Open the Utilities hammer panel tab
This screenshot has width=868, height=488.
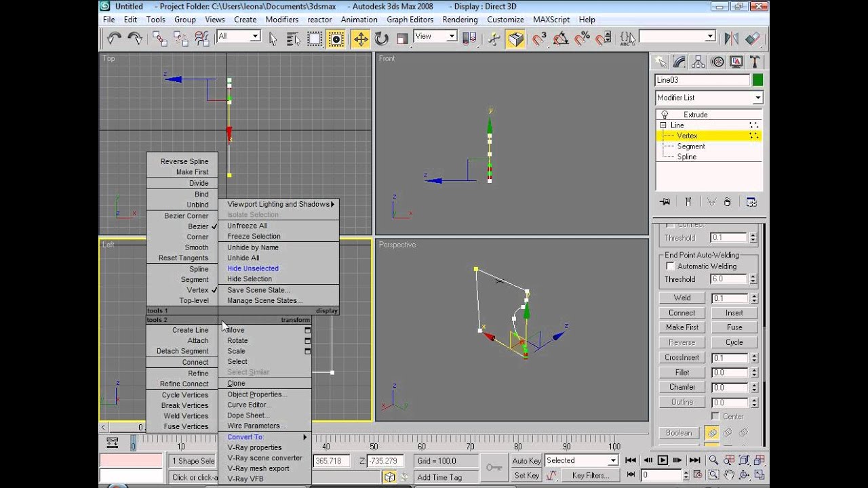tap(754, 62)
